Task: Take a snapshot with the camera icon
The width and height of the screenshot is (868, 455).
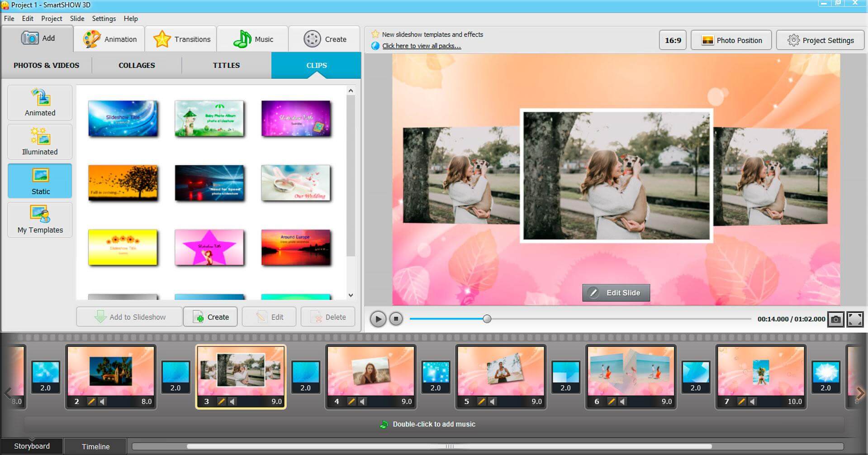Action: tap(836, 319)
